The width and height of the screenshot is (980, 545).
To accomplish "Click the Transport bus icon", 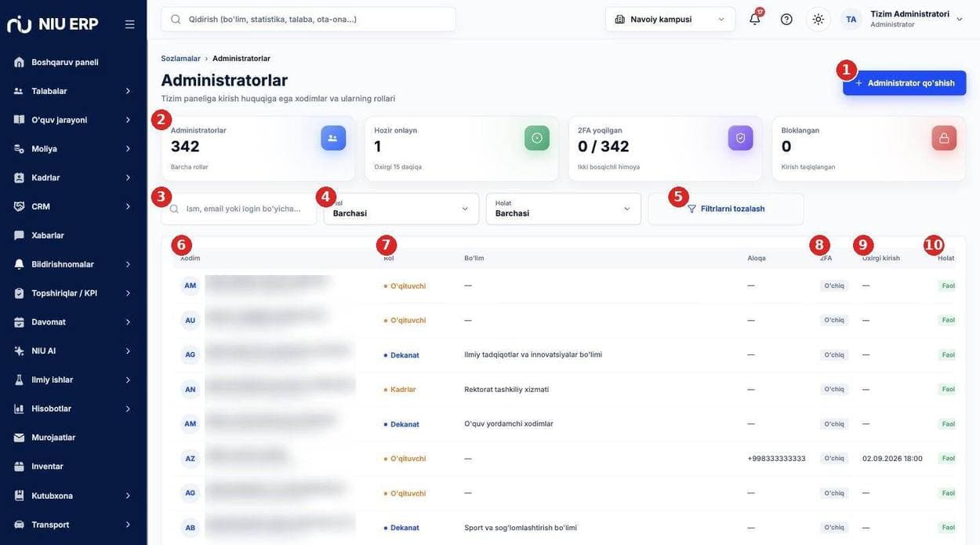I will (x=19, y=524).
